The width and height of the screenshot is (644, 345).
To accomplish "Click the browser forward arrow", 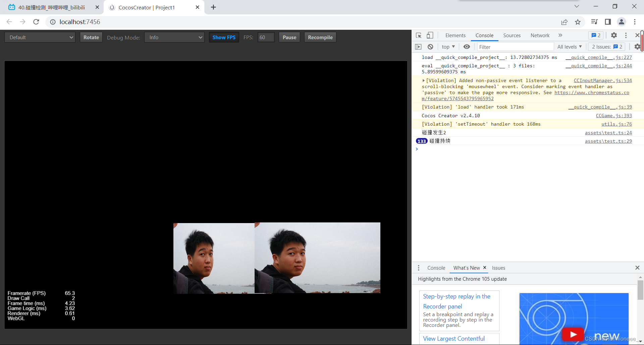I will point(22,22).
